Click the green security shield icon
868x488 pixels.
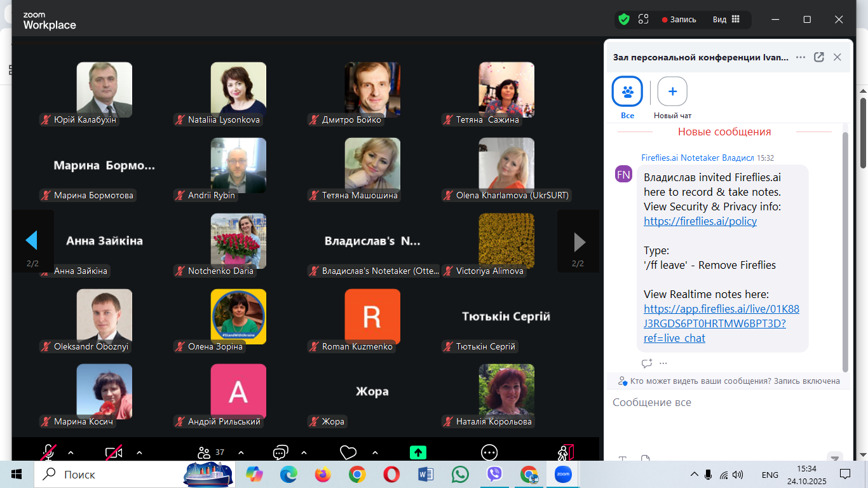point(624,19)
